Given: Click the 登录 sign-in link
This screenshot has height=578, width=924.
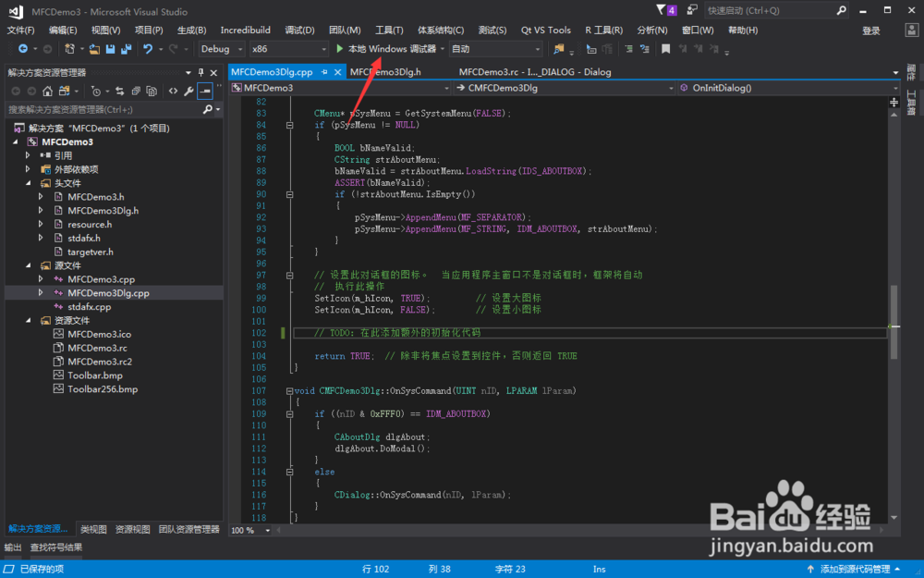Looking at the screenshot, I should click(x=871, y=31).
